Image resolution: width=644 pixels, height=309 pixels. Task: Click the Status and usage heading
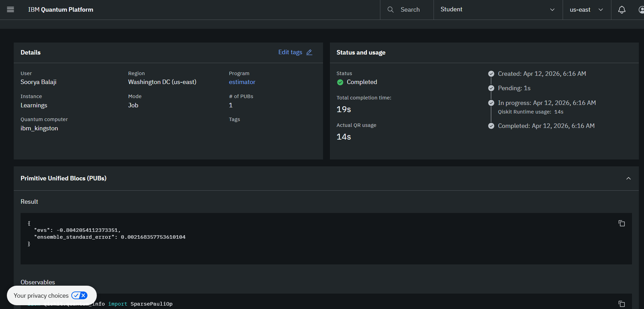(361, 52)
